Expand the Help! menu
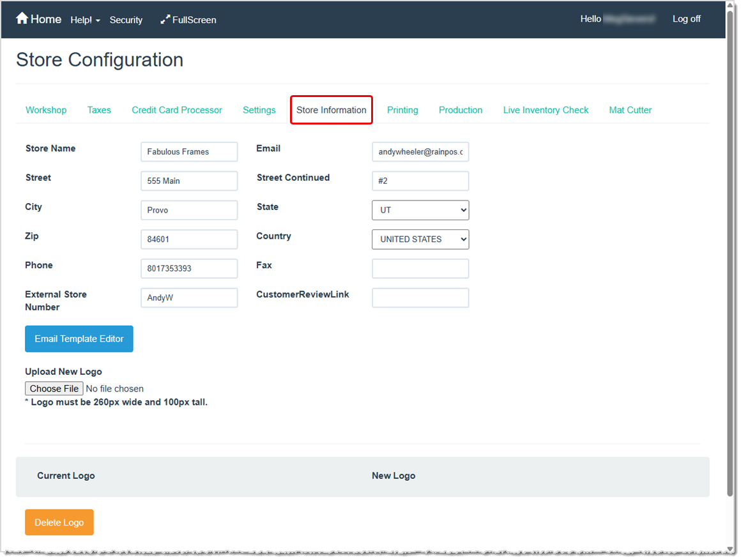 point(85,20)
